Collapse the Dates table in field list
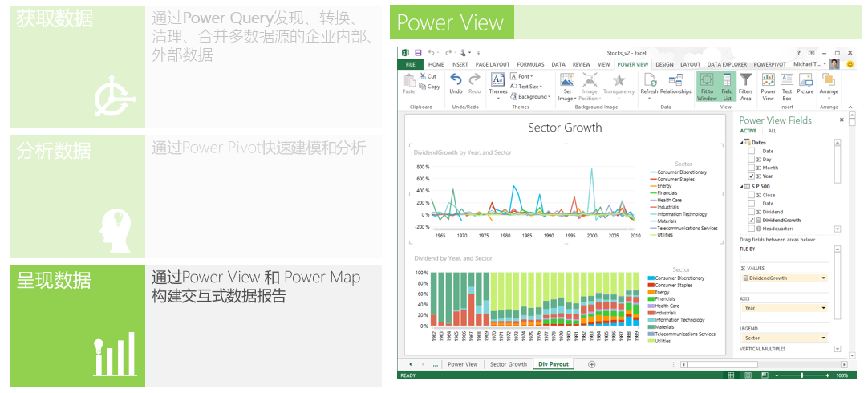The width and height of the screenshot is (868, 393). click(742, 142)
